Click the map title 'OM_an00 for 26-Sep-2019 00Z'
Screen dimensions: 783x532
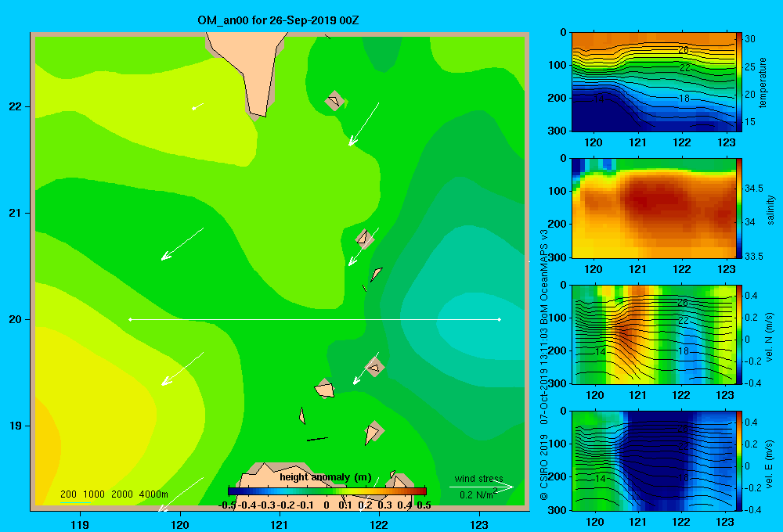pos(278,20)
